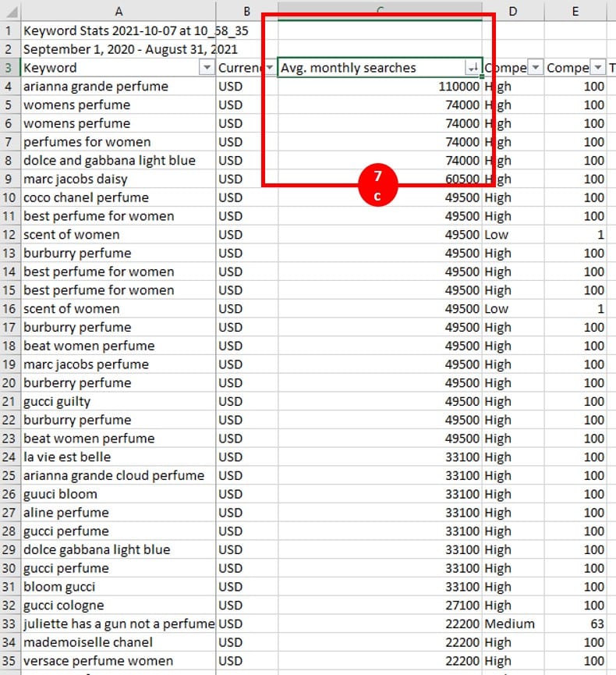Screen dimensions: 616x675
Task: Click cell 'dolce and gabbana light blue'
Action: coord(119,161)
